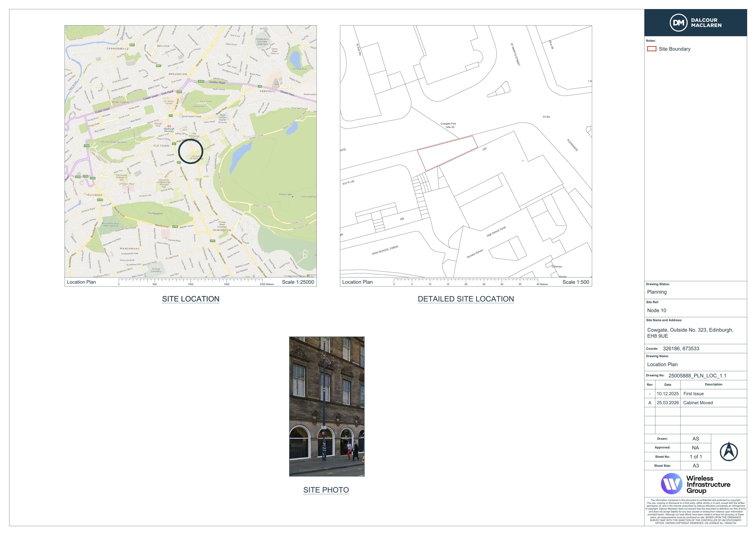This screenshot has width=756, height=535.
Task: Click the 'Cowgate Port (site of)' label
Action: coord(449,125)
